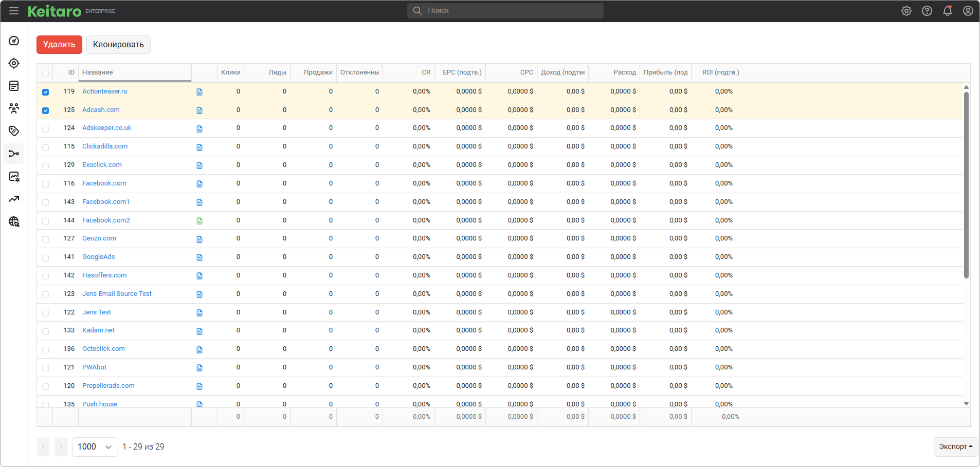The height and width of the screenshot is (467, 980).
Task: Click into the Поиск search field
Action: [505, 11]
